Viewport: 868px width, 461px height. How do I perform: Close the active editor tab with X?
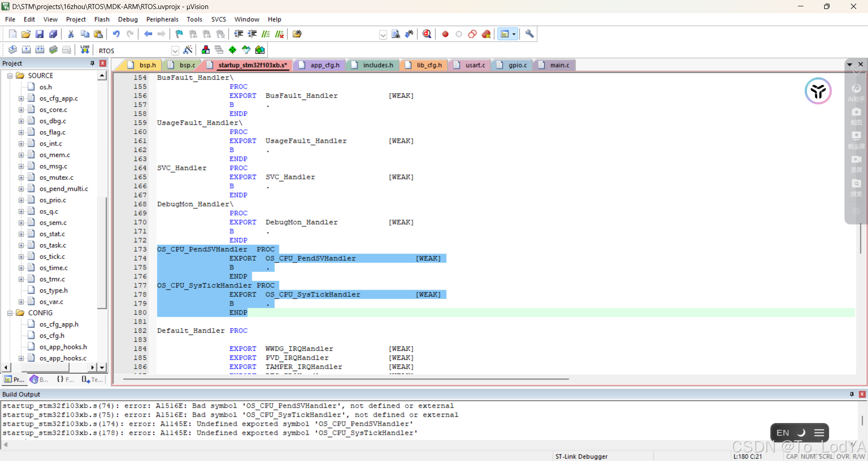pos(861,65)
